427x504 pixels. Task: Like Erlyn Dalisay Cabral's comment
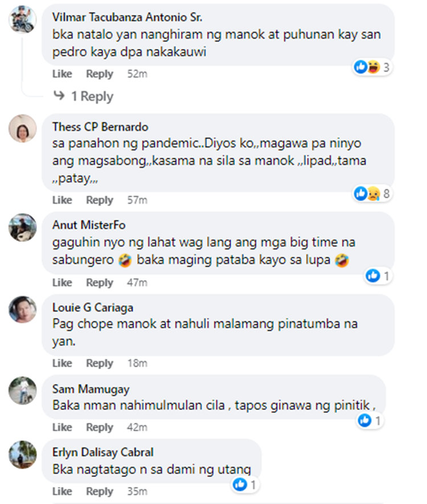point(62,491)
